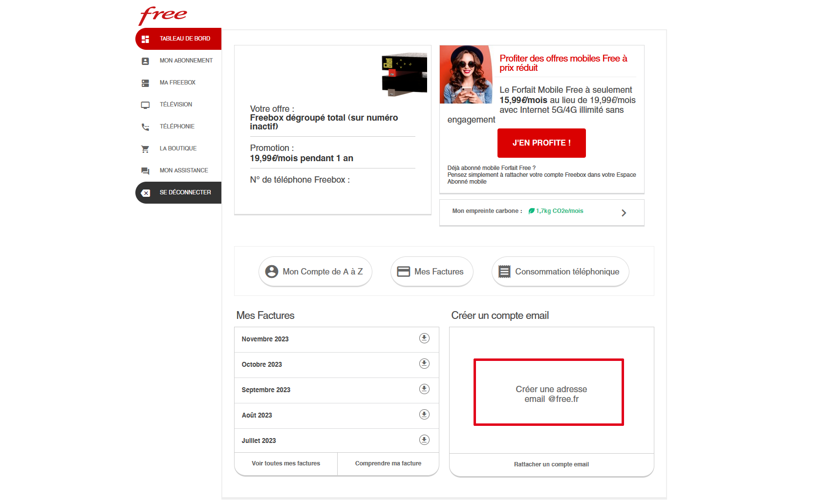Click the green leaf carbon icon
This screenshot has height=504, width=820.
coord(531,211)
